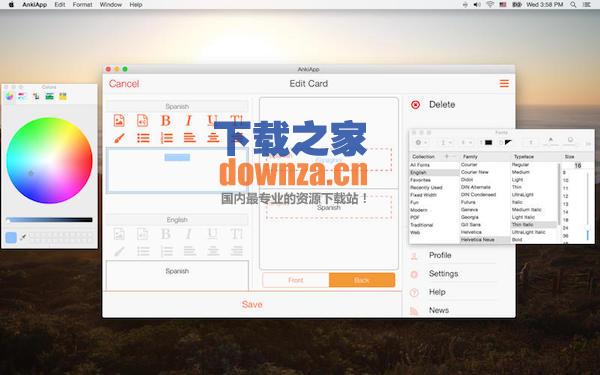This screenshot has width=600, height=375.
Task: Click in the Spanish text editing area
Action: point(177,170)
